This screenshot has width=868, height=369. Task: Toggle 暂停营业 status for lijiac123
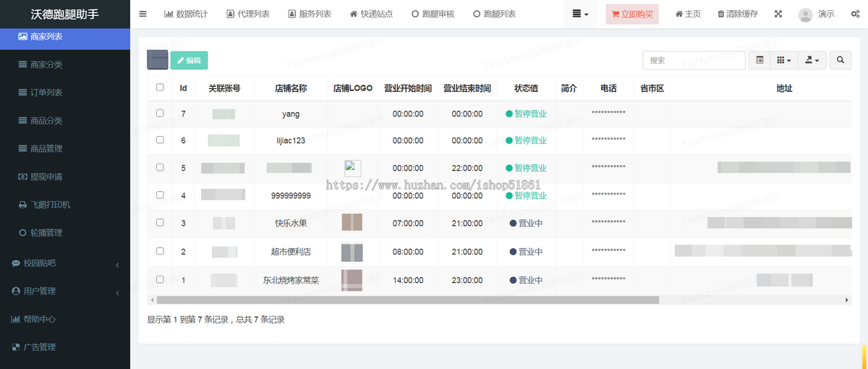coord(526,140)
